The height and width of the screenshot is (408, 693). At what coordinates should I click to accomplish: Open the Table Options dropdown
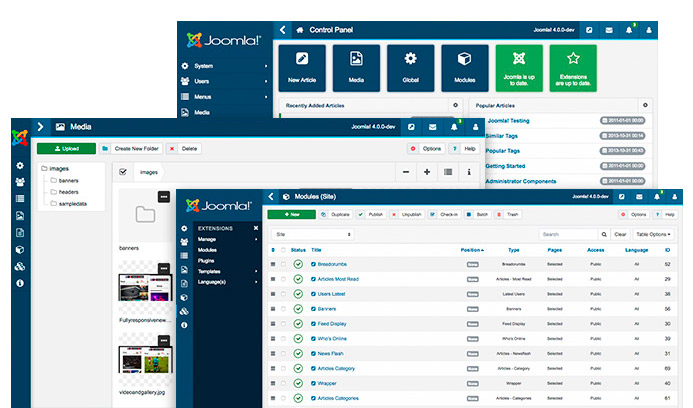tap(653, 234)
